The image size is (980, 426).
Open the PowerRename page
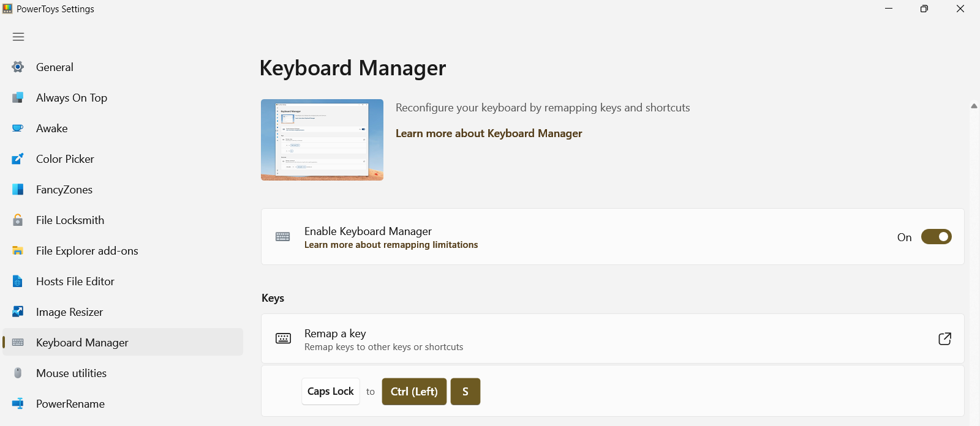[x=70, y=404]
